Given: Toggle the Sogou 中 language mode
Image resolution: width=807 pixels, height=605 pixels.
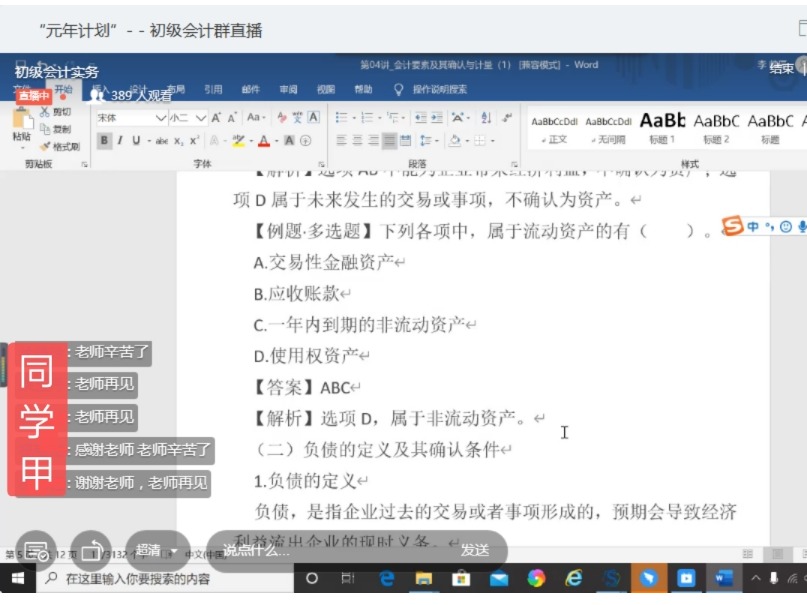Looking at the screenshot, I should click(753, 227).
